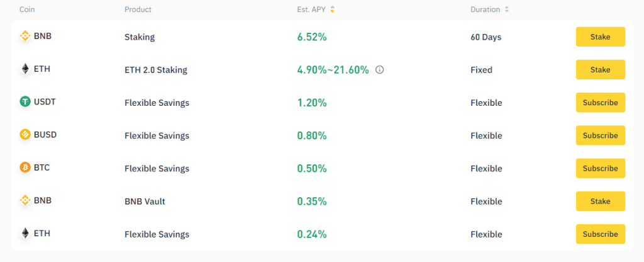Subscribe to BTC Flexible Savings

point(600,168)
